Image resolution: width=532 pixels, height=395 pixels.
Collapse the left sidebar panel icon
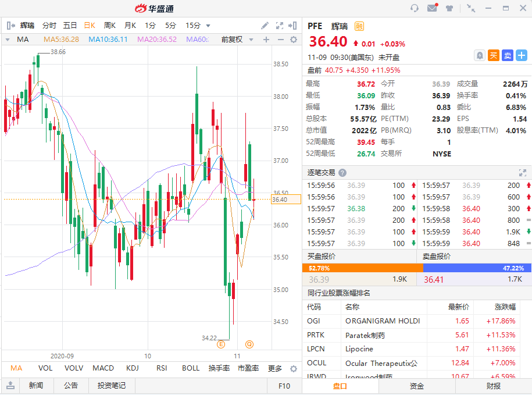click(11, 26)
